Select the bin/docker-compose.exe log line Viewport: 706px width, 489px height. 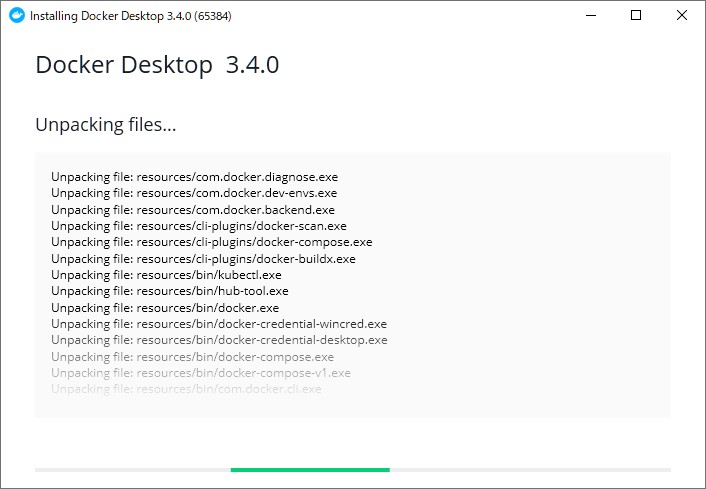pos(192,357)
